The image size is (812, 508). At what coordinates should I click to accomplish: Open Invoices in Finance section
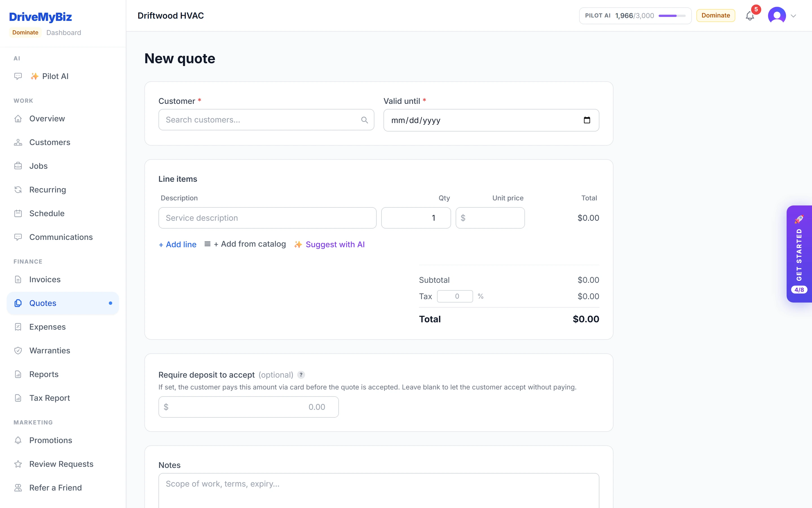(63, 279)
